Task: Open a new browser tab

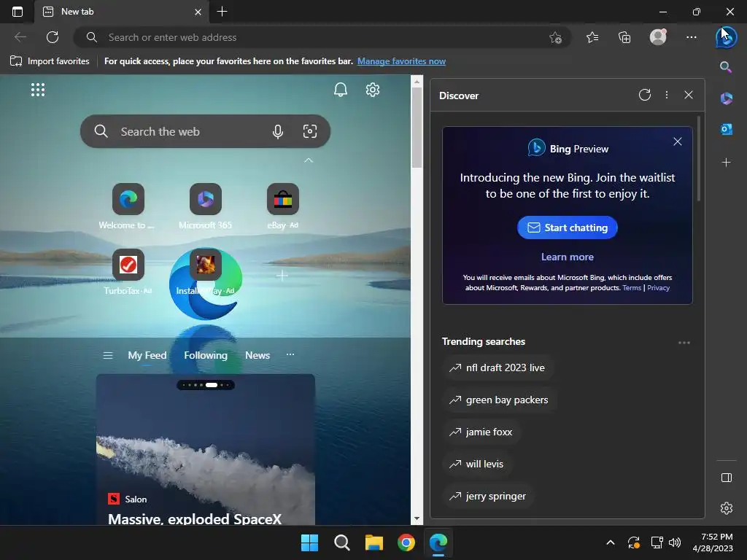Action: point(222,12)
